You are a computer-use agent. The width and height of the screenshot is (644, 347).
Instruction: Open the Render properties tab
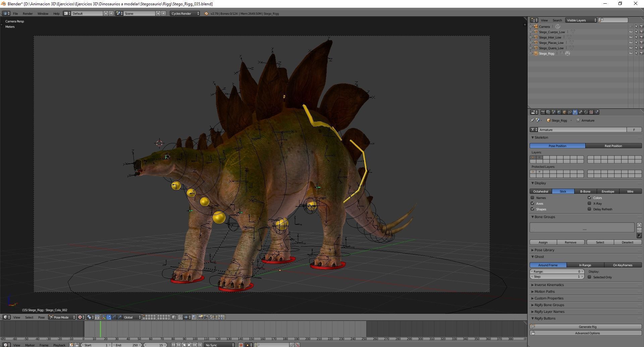pyautogui.click(x=543, y=112)
